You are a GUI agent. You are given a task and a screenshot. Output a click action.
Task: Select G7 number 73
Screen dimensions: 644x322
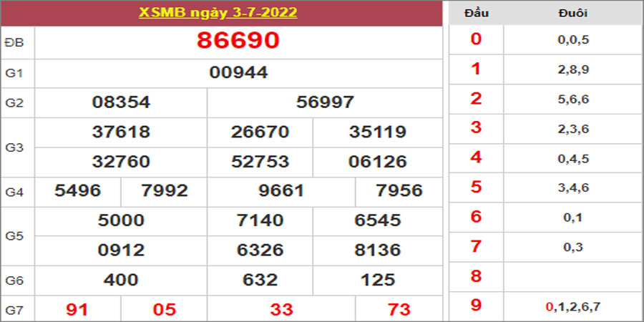399,310
